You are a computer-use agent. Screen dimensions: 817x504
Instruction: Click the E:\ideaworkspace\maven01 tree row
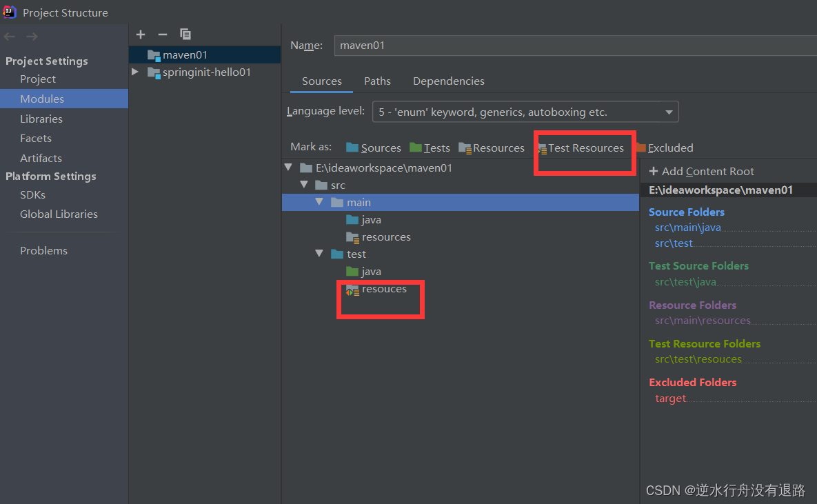[461, 168]
